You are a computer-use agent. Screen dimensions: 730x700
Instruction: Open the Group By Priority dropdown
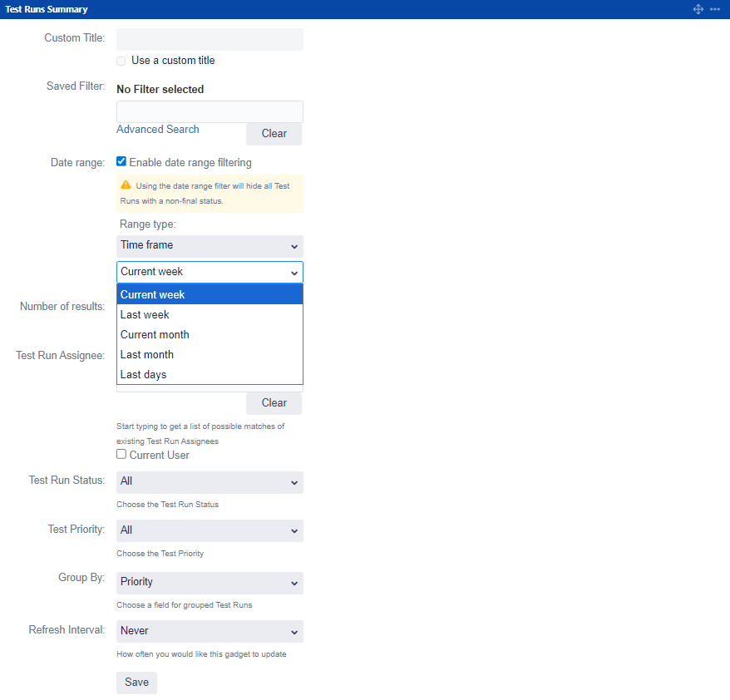[210, 583]
